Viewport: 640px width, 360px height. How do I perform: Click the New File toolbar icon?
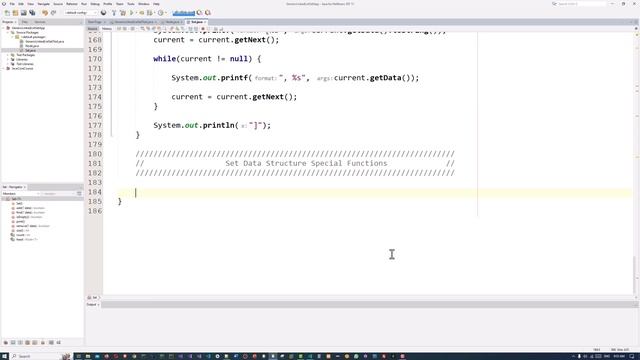pos(7,13)
